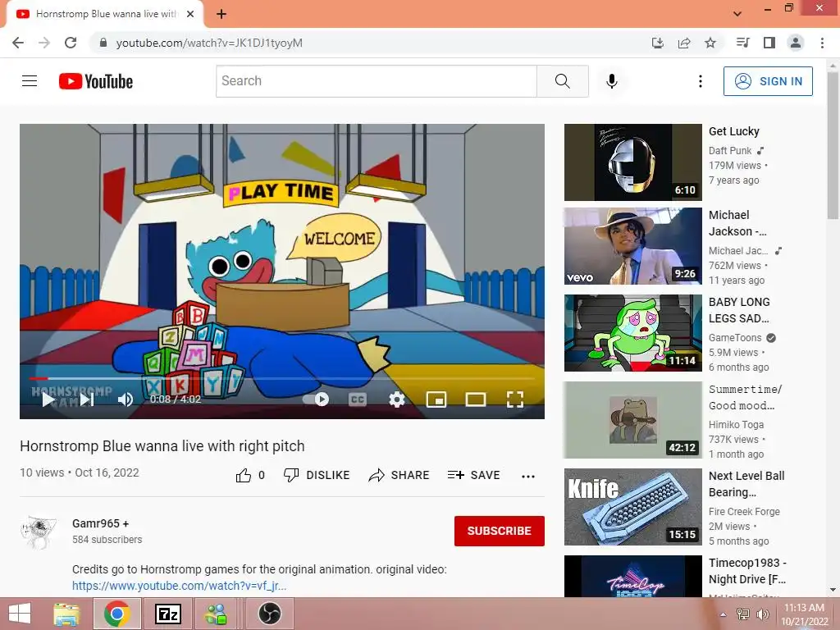Skip to the next video

(87, 399)
